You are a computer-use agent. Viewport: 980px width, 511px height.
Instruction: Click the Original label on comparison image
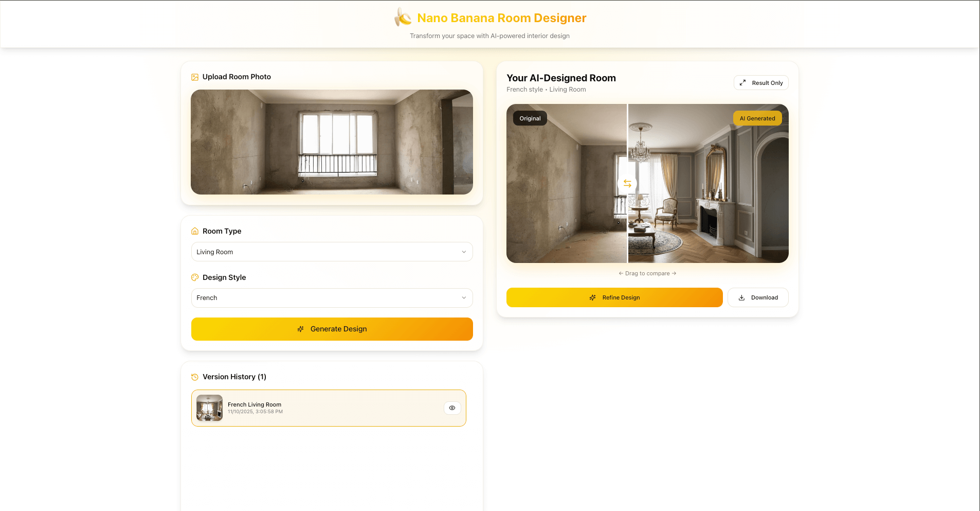point(530,118)
